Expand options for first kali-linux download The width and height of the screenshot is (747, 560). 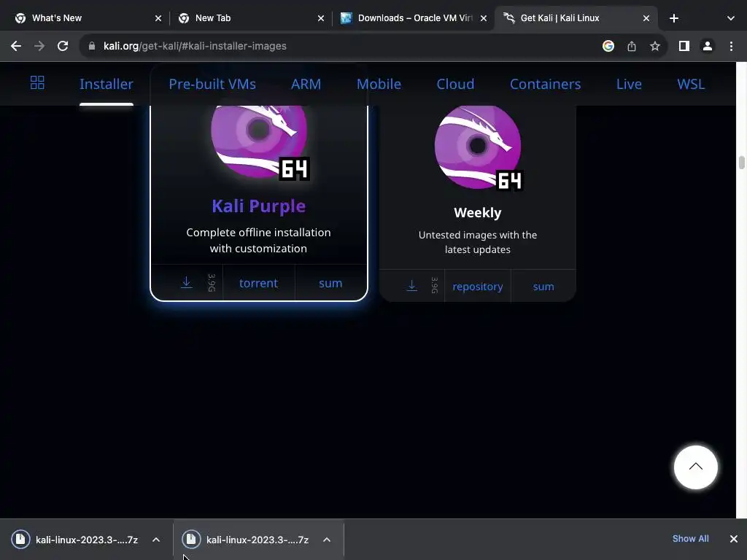pos(156,540)
